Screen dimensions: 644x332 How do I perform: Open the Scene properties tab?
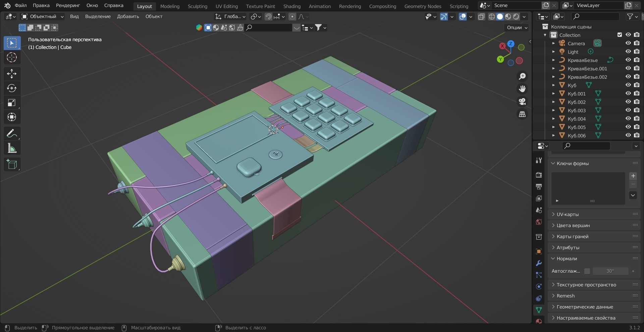point(539,210)
